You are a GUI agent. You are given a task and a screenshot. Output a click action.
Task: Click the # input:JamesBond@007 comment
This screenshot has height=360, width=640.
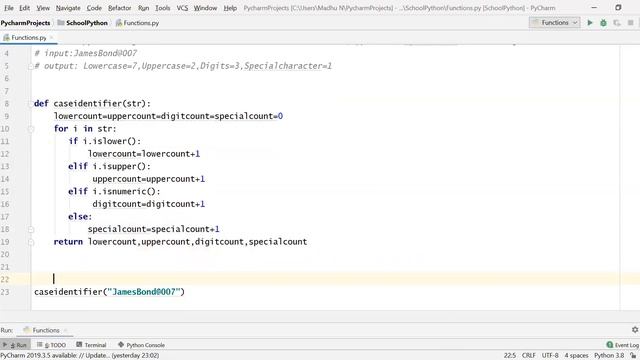[86, 53]
